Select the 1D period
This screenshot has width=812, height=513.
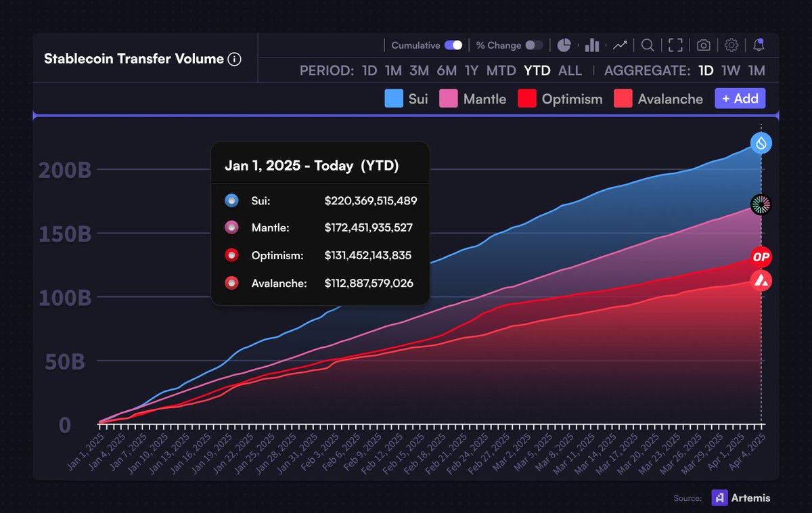pos(369,70)
